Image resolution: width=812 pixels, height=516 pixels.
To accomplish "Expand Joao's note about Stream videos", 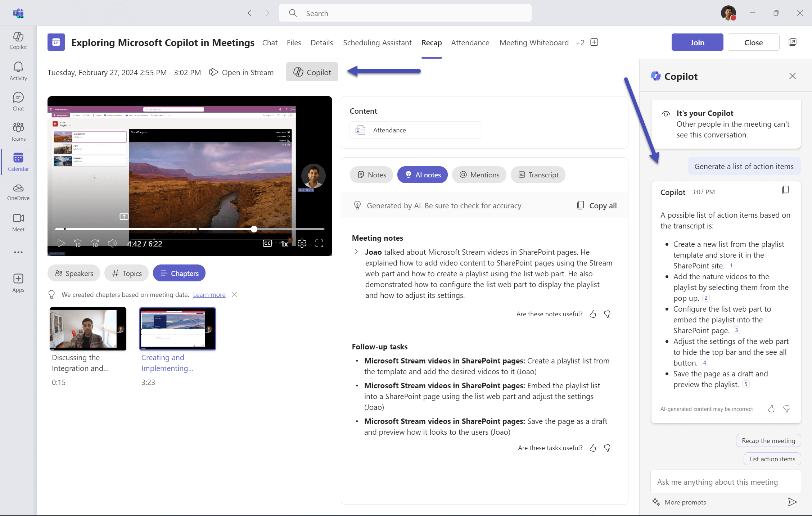I will [356, 252].
